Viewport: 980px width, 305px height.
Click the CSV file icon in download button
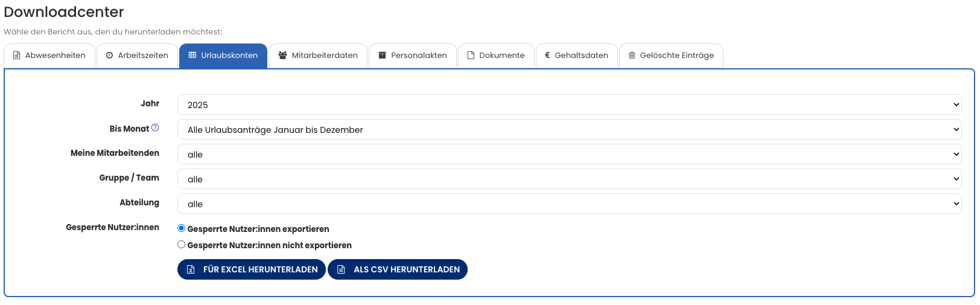341,269
